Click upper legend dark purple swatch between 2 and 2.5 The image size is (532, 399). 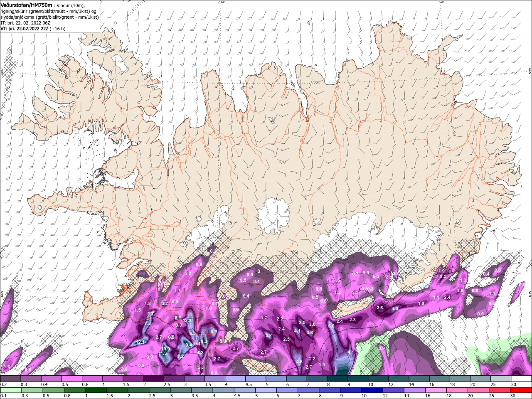click(x=153, y=379)
